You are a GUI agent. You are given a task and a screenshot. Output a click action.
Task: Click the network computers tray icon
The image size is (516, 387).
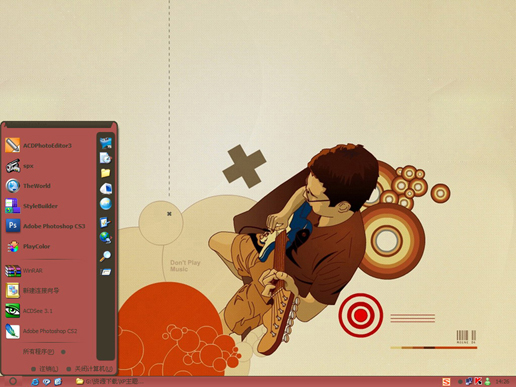469,381
